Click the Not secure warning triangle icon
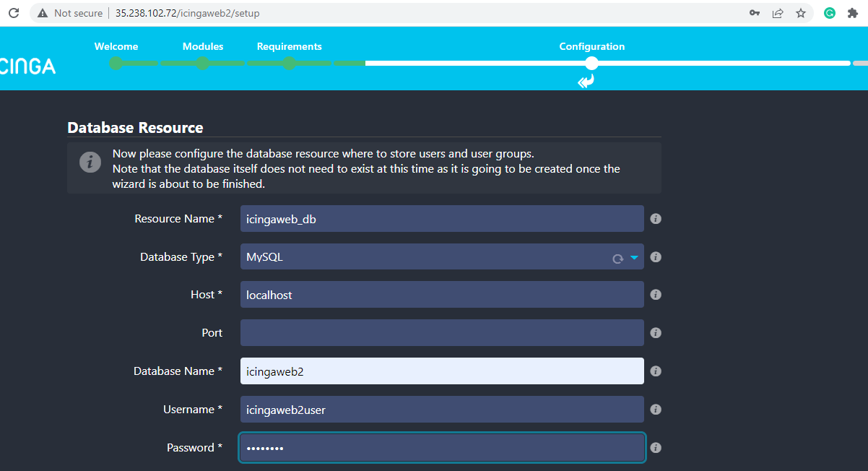Screen dimensions: 868x471 (x=43, y=13)
